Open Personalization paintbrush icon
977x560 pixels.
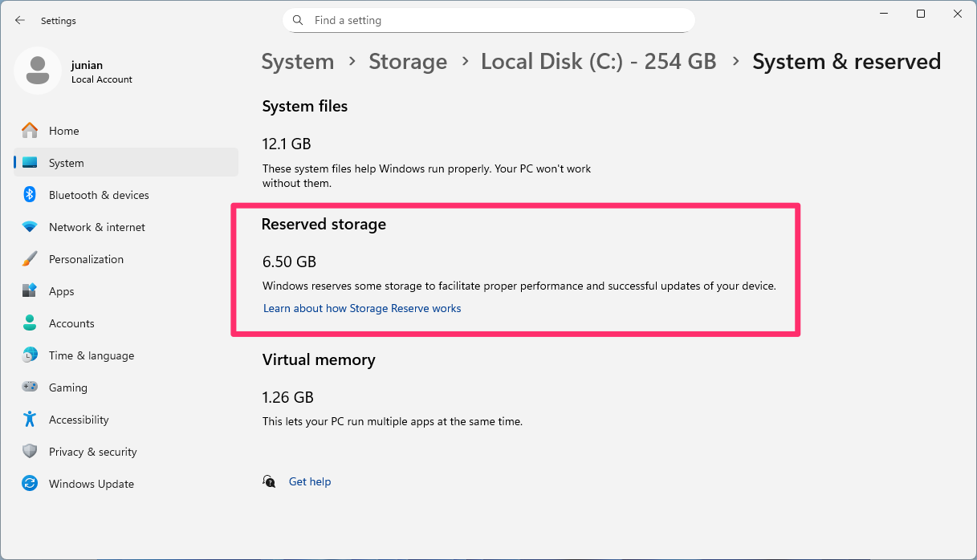point(30,259)
